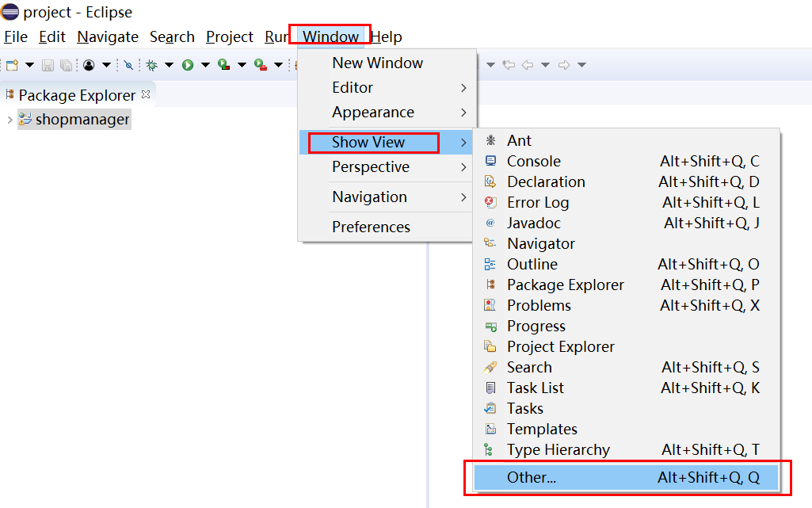Open the Edit menu
Viewport: 812px width, 508px height.
[52, 36]
